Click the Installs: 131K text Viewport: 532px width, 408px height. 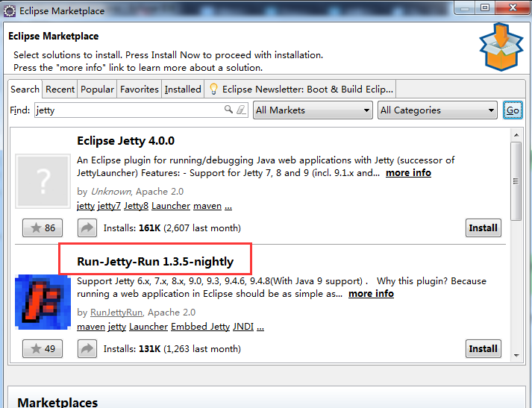[x=172, y=349]
